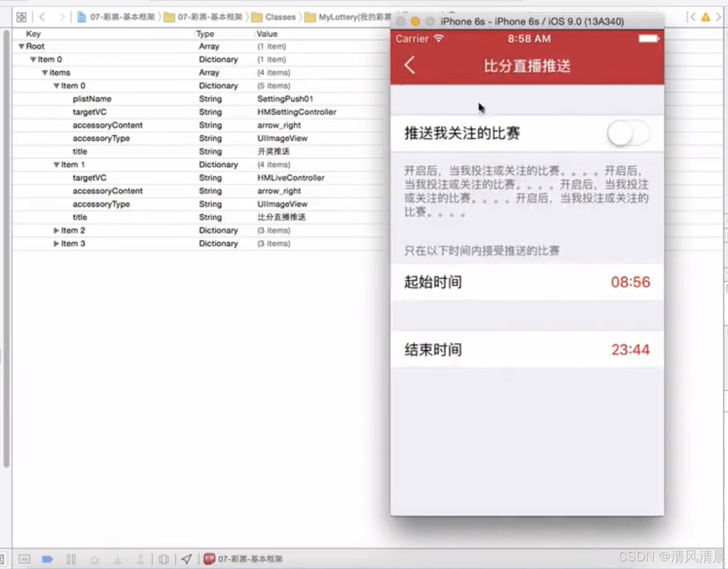Tap the back arrow in simulator navigation bar

tap(410, 65)
